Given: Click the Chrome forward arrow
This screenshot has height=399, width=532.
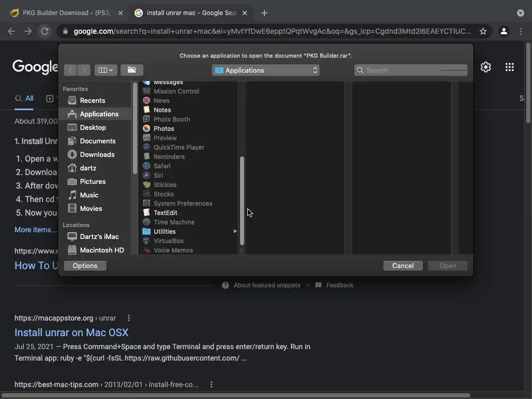Looking at the screenshot, I should (x=28, y=31).
